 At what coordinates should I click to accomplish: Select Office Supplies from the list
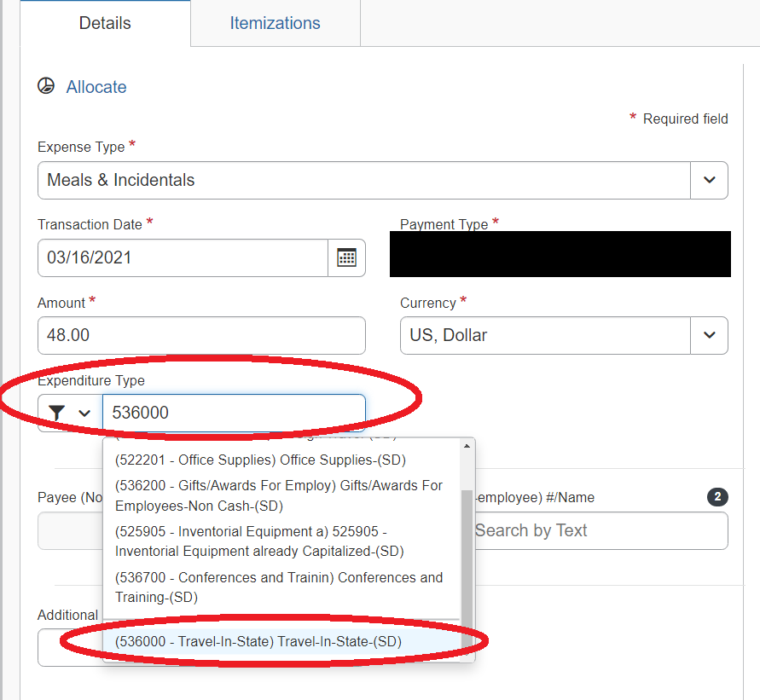tap(260, 460)
